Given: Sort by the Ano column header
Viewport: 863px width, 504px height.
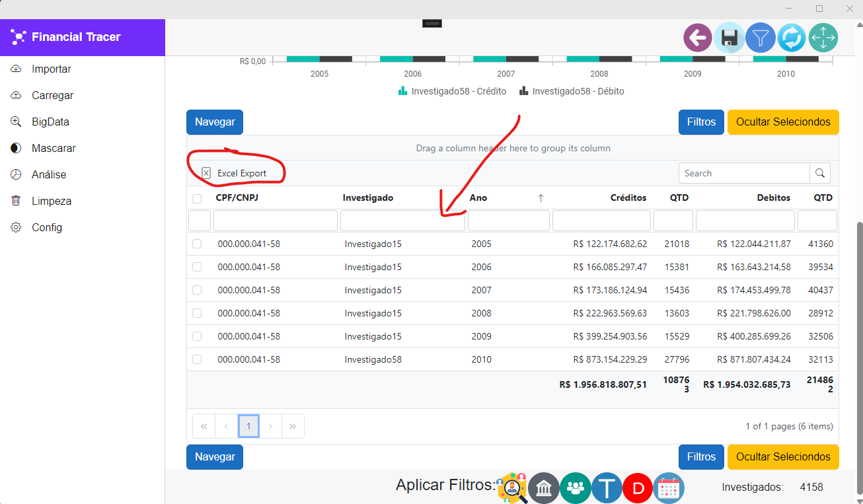Looking at the screenshot, I should [x=478, y=198].
